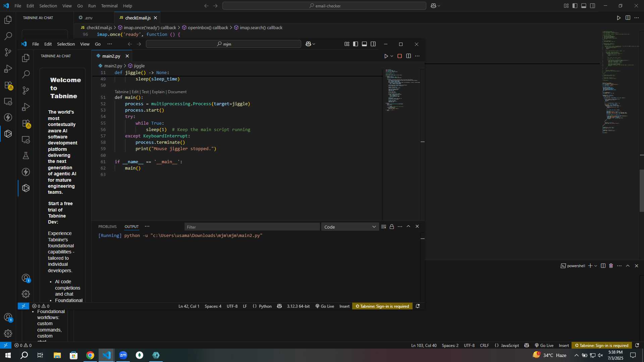Viewport: 644px width, 362px height.
Task: Open Testing flask icon in the mjm window
Action: tap(26, 156)
